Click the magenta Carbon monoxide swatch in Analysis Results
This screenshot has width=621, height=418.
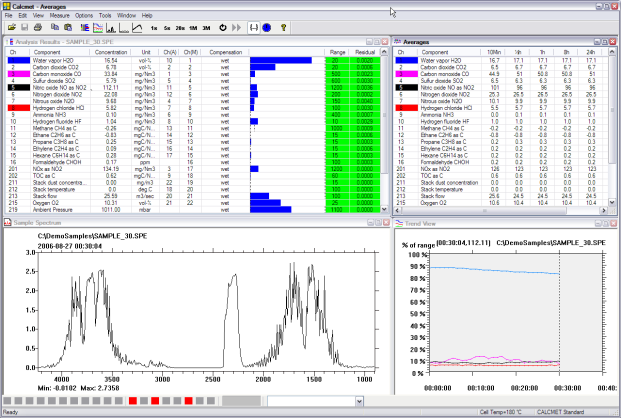point(19,74)
